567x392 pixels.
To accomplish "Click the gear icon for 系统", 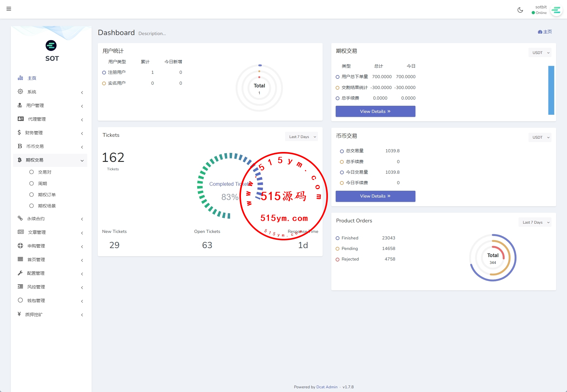I will (x=20, y=91).
